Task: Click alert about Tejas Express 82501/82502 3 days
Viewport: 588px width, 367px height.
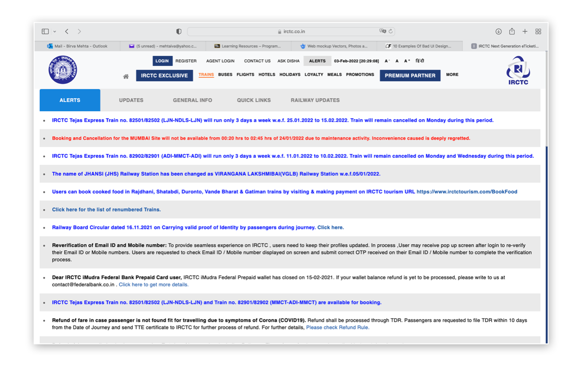Action: pos(273,120)
